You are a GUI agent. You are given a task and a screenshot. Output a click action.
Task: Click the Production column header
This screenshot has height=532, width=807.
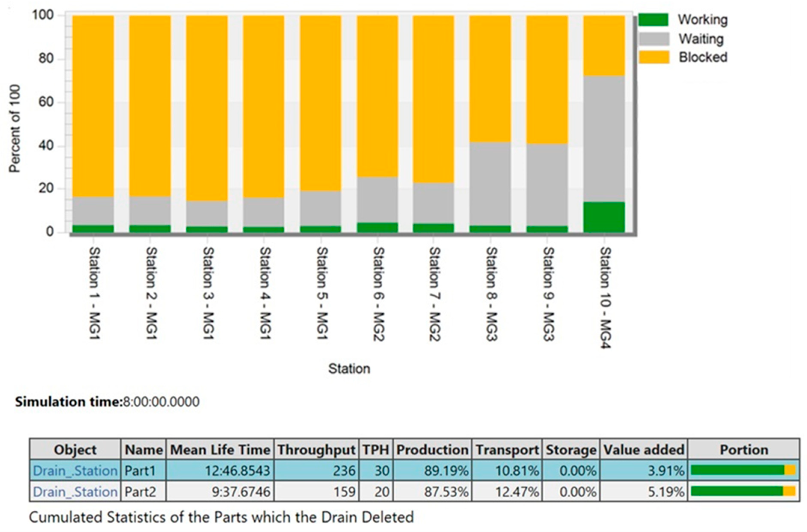(432, 450)
